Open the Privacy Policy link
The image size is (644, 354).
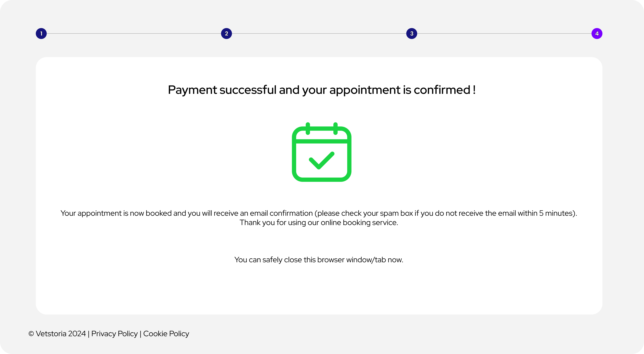click(x=114, y=333)
